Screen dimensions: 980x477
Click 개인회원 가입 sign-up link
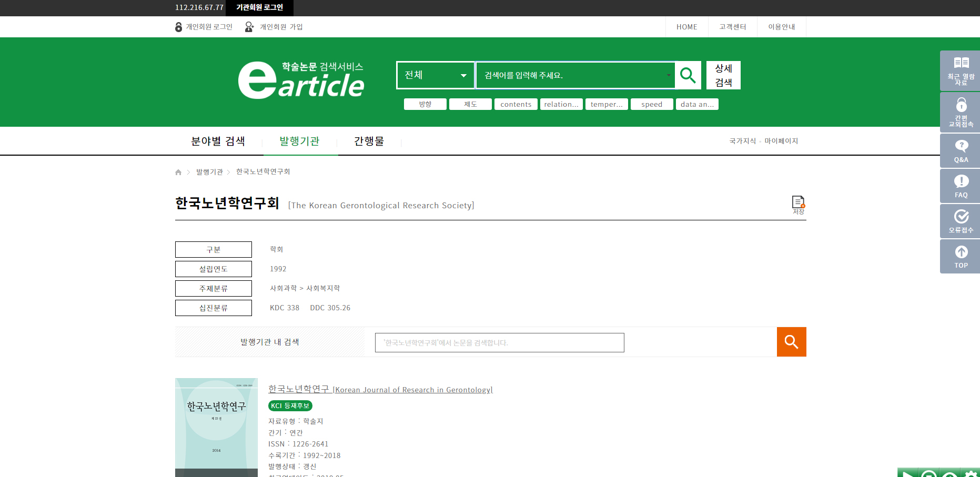coord(274,27)
